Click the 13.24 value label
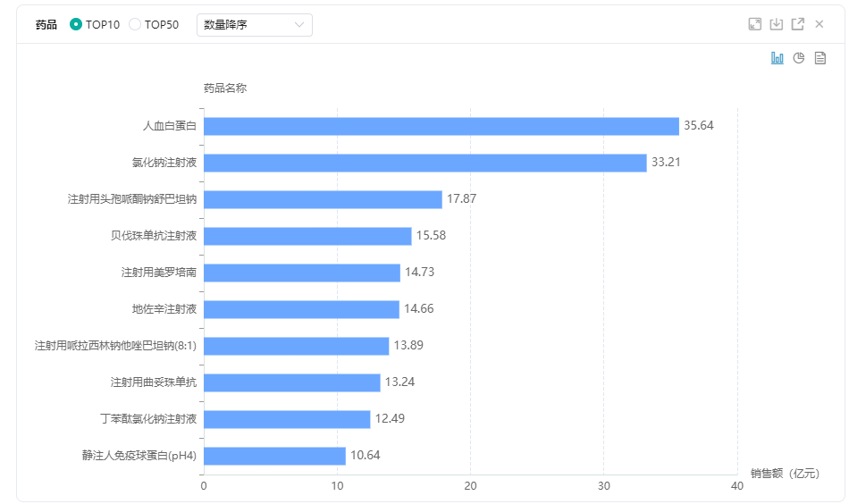849x504 pixels. pyautogui.click(x=399, y=382)
